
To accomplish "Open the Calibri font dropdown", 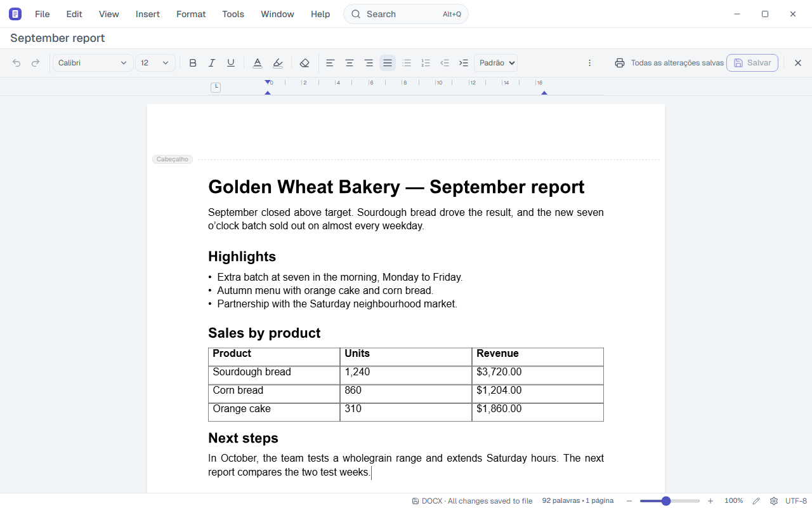I will (93, 63).
